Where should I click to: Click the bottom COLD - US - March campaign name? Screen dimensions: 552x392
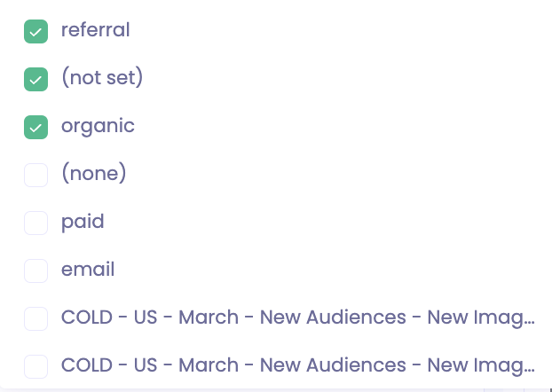coord(298,365)
